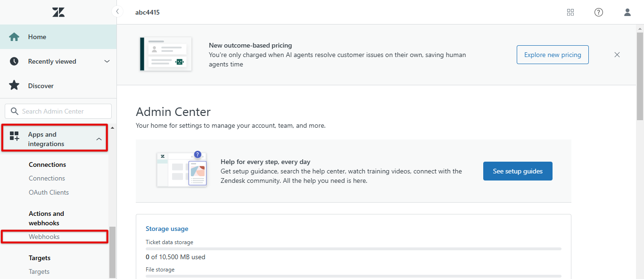Click the Apps and integrations icon

pyautogui.click(x=15, y=137)
